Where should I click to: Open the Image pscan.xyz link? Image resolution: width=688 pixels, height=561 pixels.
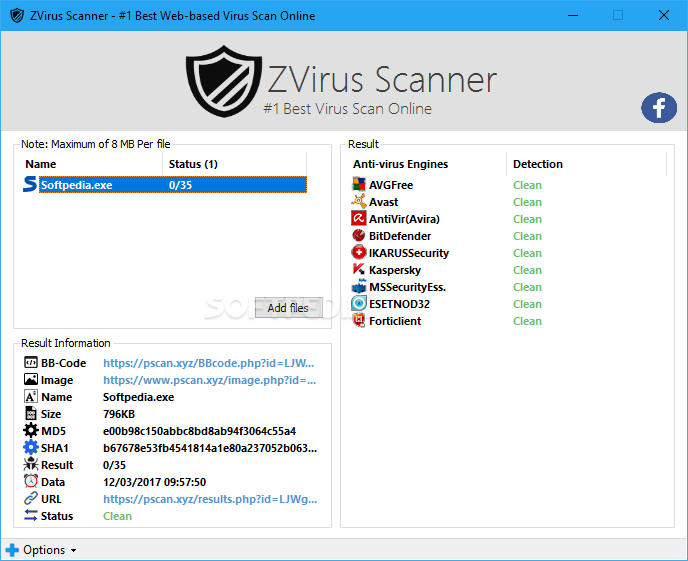209,380
